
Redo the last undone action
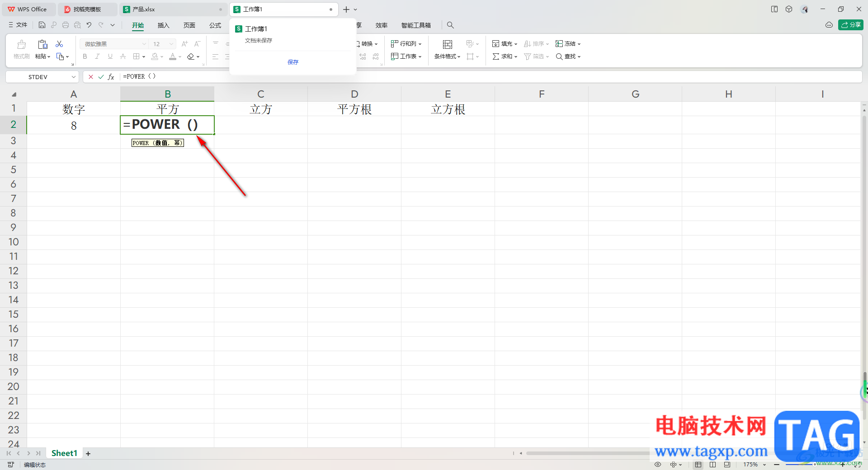pos(101,25)
